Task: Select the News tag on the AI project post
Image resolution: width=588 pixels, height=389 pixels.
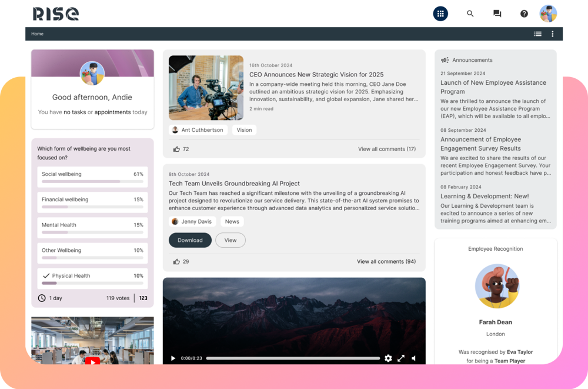Action: pyautogui.click(x=232, y=221)
